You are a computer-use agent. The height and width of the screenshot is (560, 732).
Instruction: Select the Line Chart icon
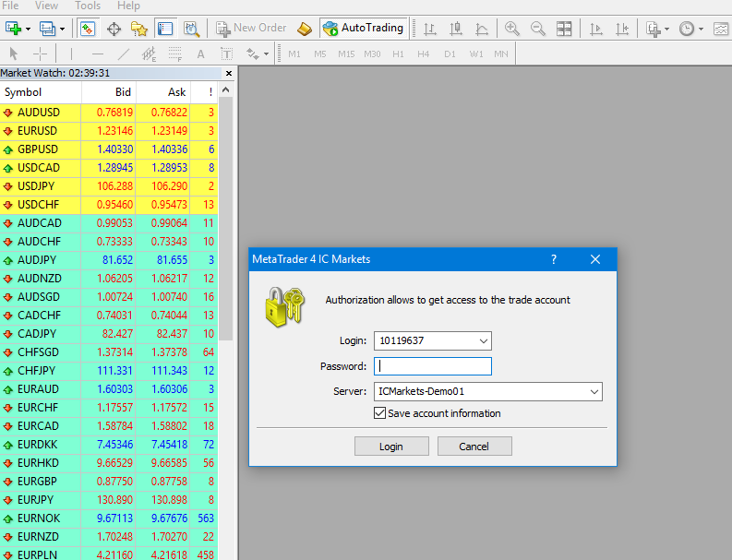coord(481,29)
